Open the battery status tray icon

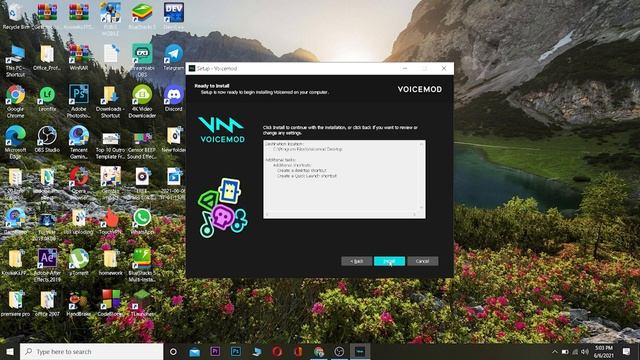coord(565,351)
